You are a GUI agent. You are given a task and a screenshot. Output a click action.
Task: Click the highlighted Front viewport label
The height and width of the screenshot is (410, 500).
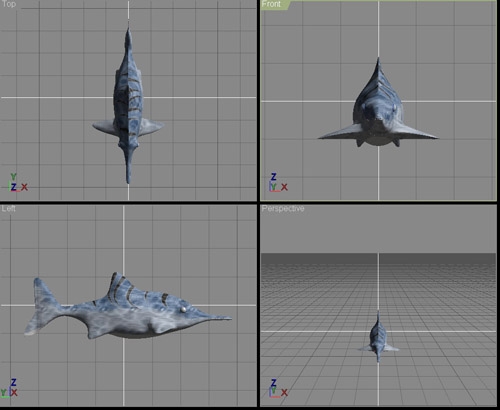click(271, 4)
